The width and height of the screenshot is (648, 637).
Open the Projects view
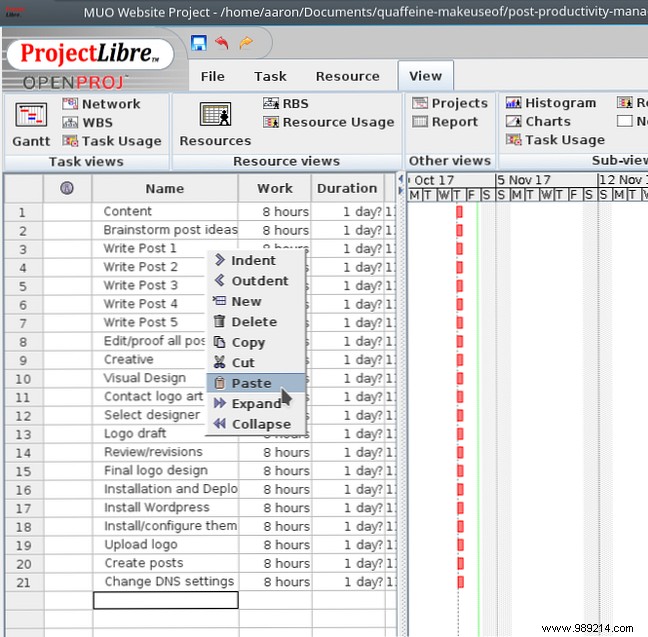click(x=450, y=103)
